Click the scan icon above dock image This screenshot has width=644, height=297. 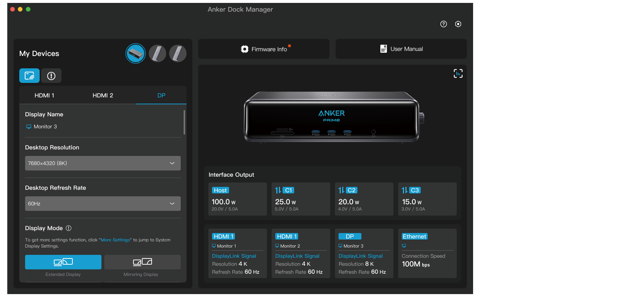(458, 73)
